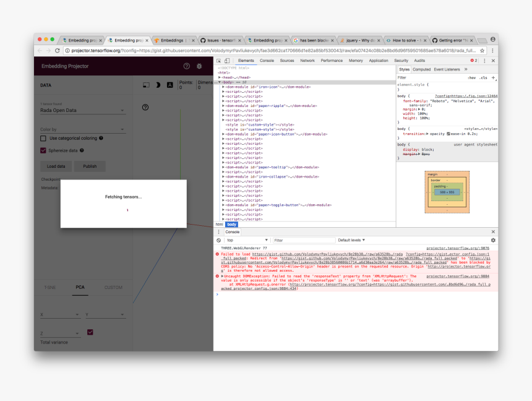The height and width of the screenshot is (401, 532).
Task: Click the projector.tensorflow.org/:9884 source link
Action: [x=458, y=277]
